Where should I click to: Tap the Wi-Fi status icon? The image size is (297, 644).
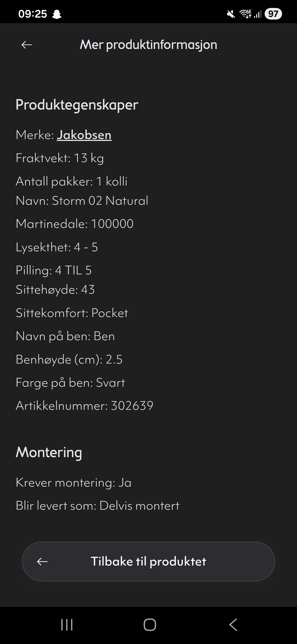click(x=245, y=14)
